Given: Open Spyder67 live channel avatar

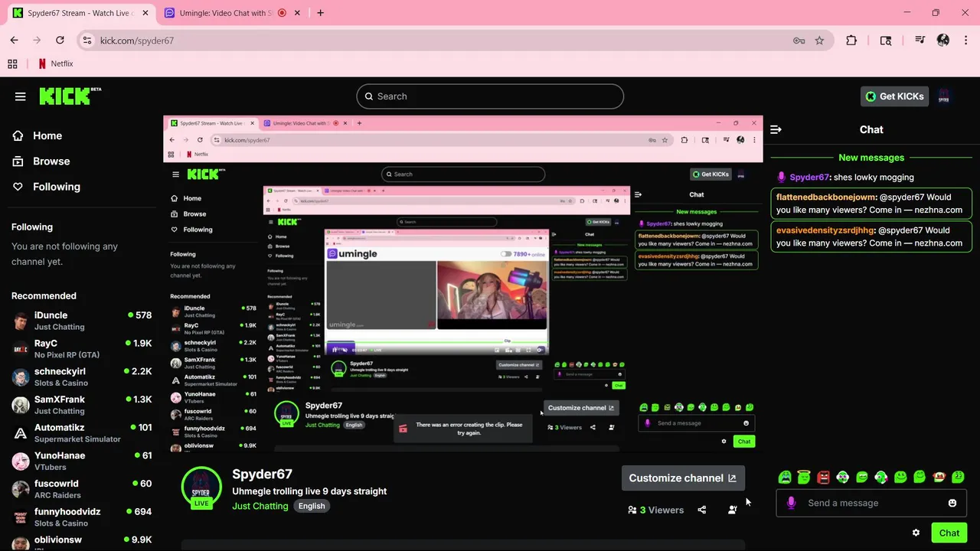Looking at the screenshot, I should [201, 487].
